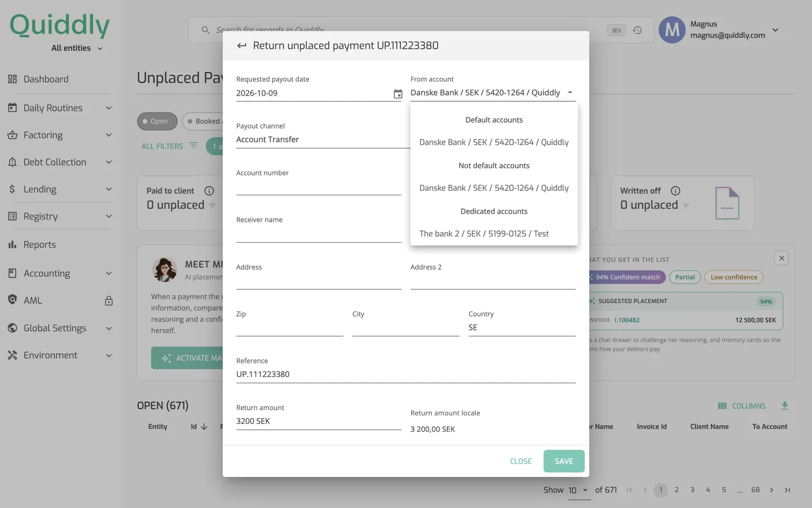This screenshot has width=812, height=508.
Task: Click the Return amount field
Action: coord(319,421)
